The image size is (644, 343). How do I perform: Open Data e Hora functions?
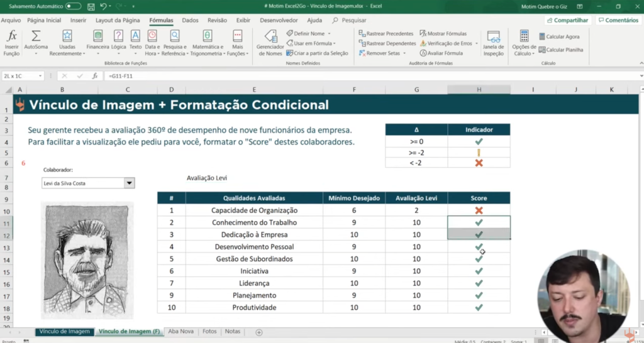(152, 43)
